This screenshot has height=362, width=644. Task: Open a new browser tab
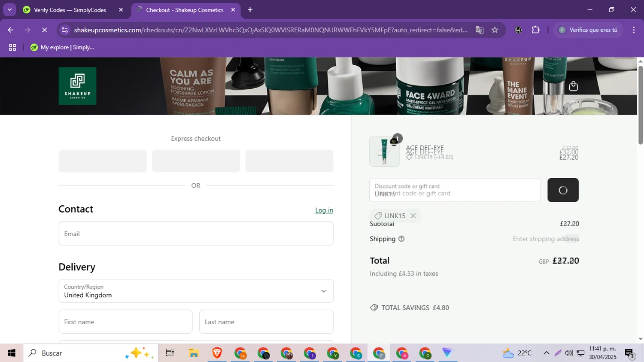pos(250,10)
